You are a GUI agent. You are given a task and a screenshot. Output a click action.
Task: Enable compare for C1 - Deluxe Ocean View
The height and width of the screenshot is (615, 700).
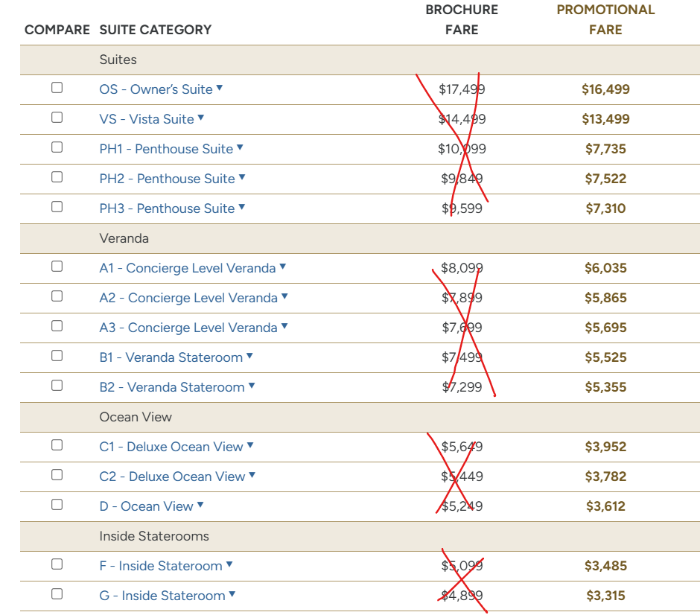coord(57,445)
